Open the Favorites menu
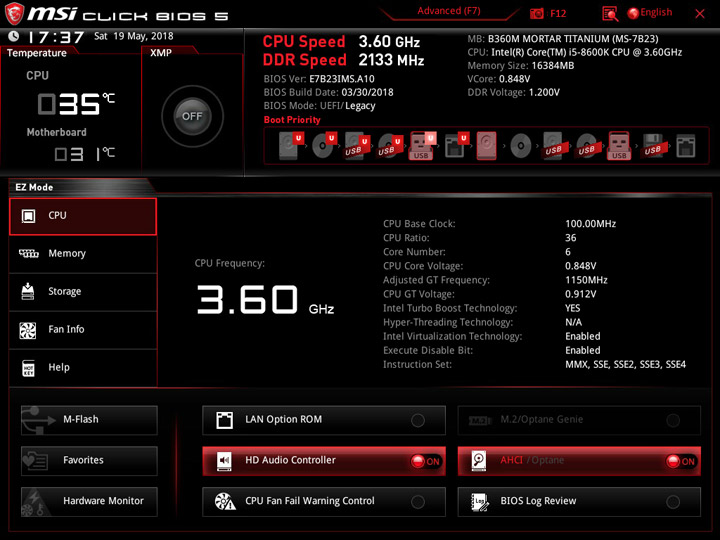The image size is (720, 540). click(89, 461)
